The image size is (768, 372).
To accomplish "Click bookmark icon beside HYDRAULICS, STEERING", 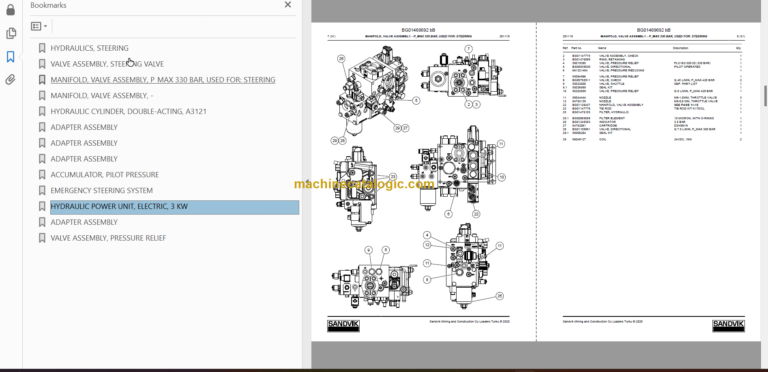I will click(42, 48).
